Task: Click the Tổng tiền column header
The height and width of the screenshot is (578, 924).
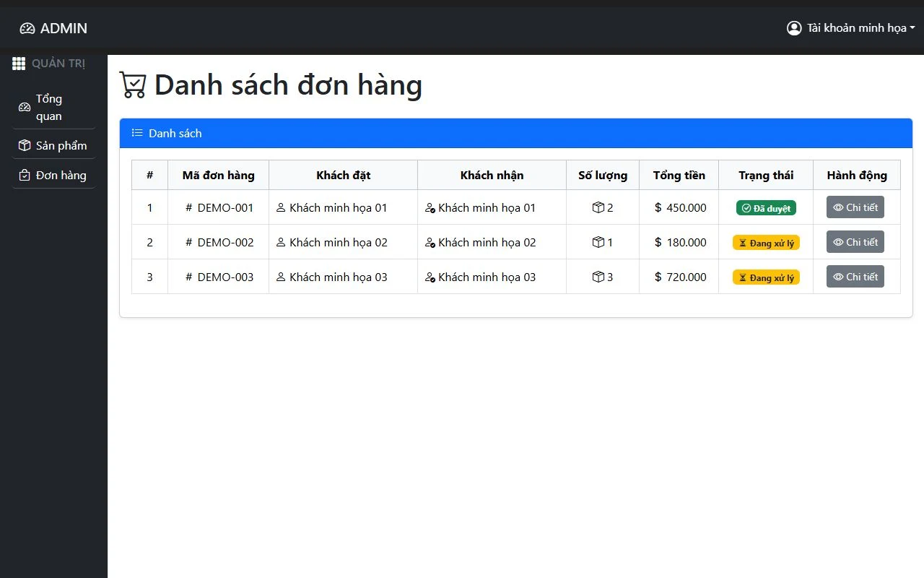Action: 679,175
